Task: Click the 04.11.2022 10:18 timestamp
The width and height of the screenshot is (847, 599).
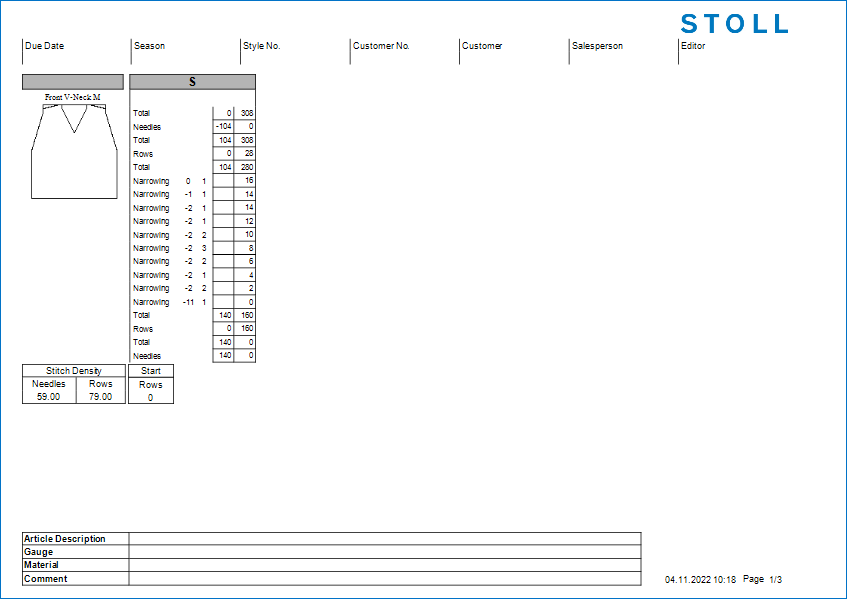Action: (x=700, y=580)
